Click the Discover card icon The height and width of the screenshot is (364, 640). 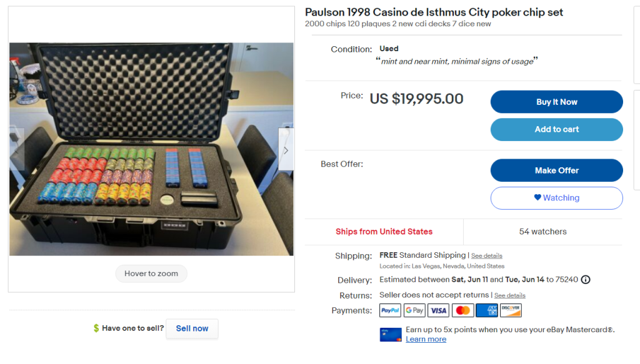[511, 310]
